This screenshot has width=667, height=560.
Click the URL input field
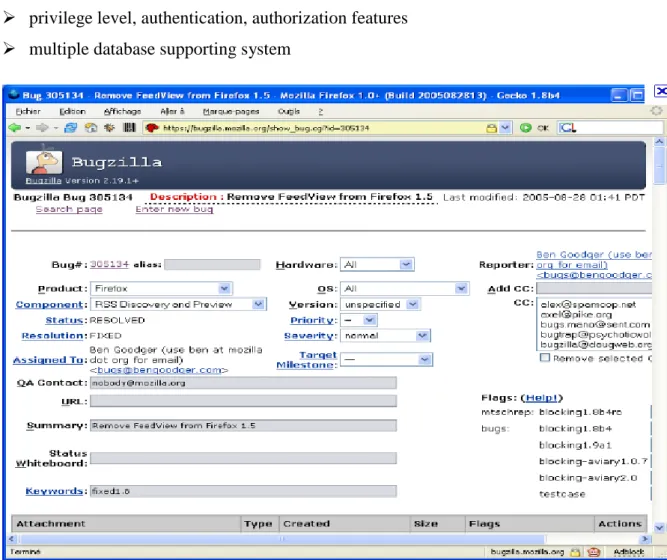click(x=243, y=401)
